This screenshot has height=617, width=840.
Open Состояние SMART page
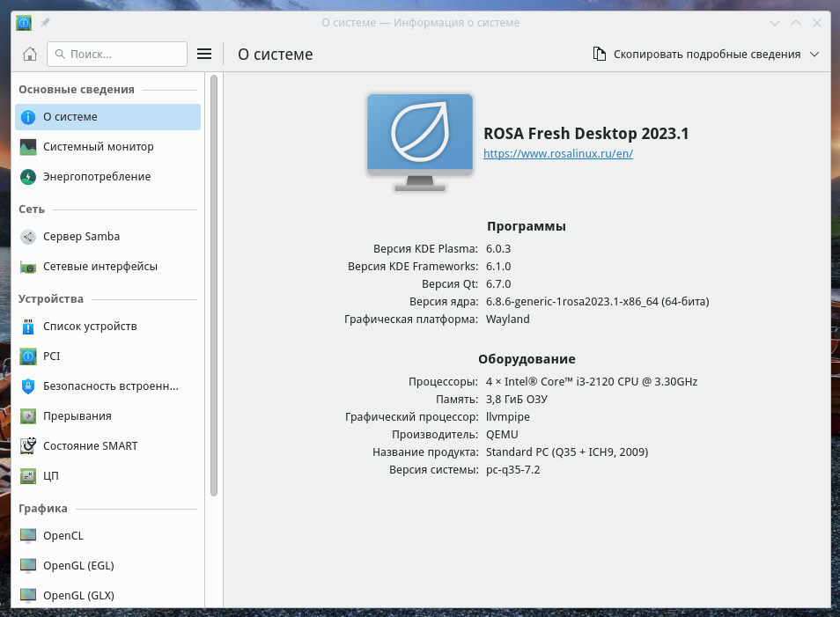point(107,445)
